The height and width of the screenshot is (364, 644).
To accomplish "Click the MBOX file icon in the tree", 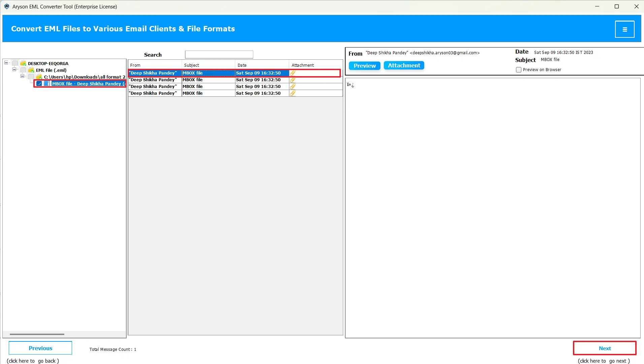I will (47, 84).
